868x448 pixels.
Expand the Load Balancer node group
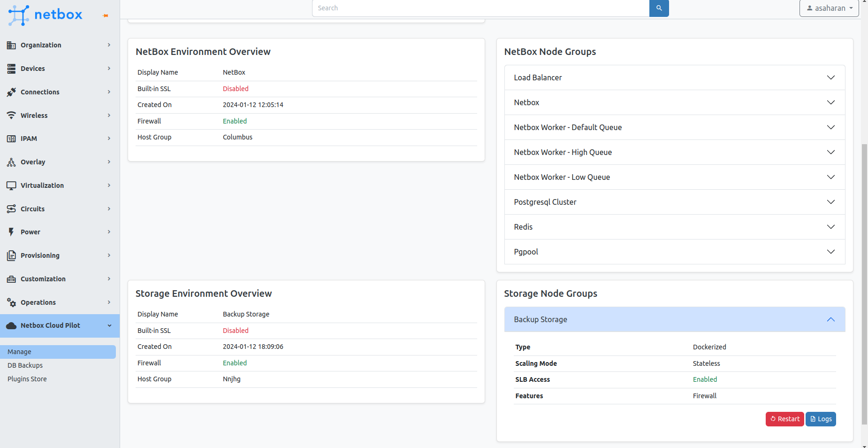click(x=675, y=77)
